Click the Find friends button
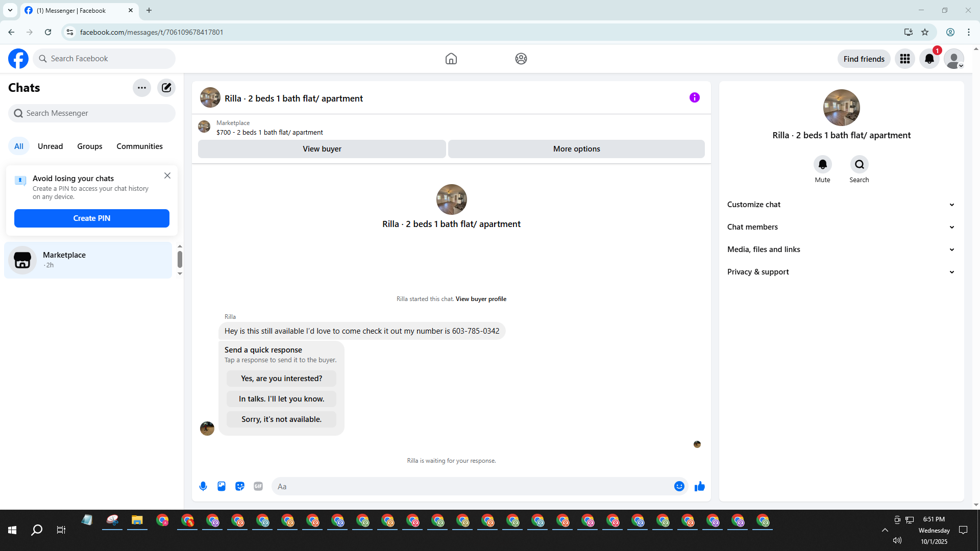 point(864,59)
